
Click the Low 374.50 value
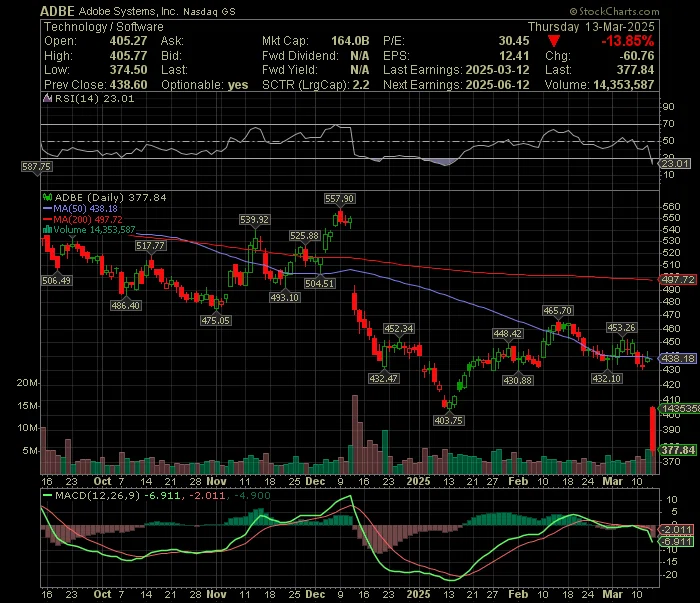coord(128,70)
